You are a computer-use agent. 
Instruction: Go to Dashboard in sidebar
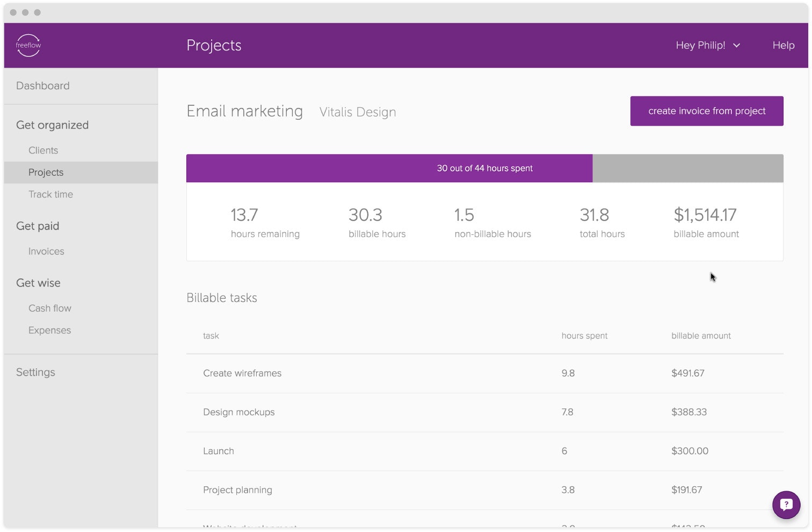click(x=43, y=86)
